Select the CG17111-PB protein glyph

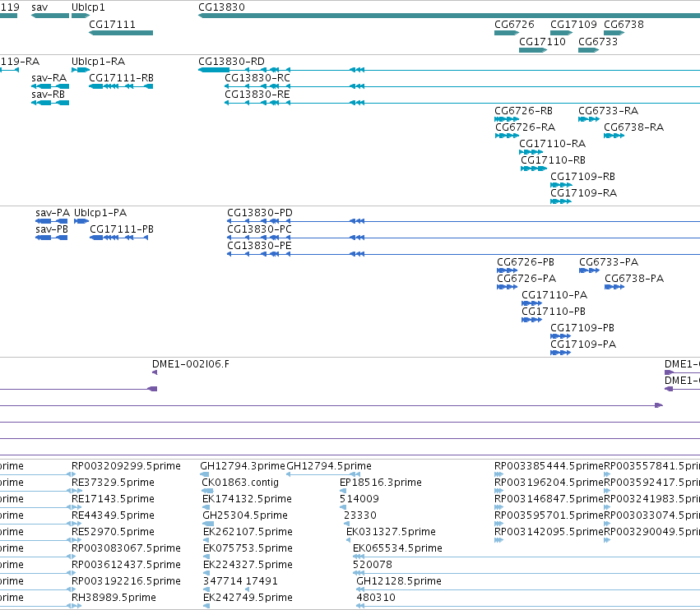118,238
